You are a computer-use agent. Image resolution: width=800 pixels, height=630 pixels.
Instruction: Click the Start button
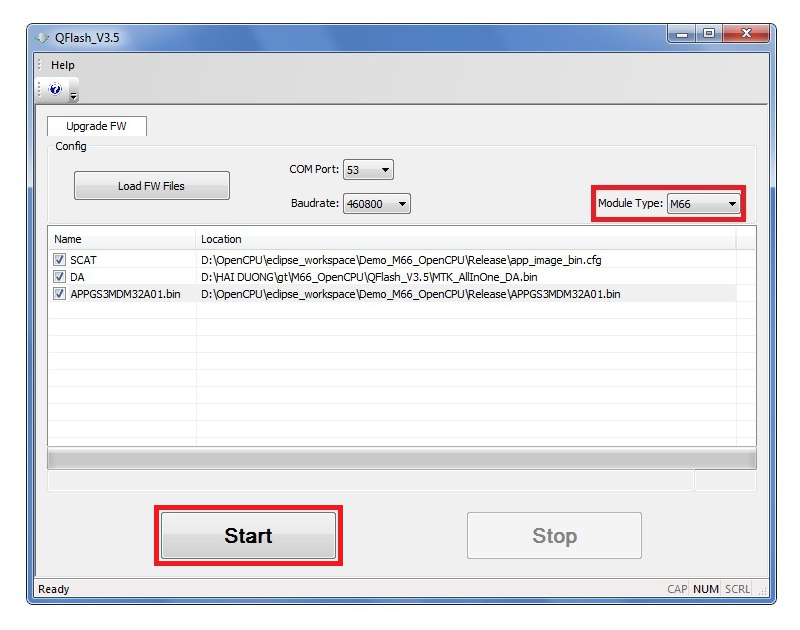click(248, 536)
